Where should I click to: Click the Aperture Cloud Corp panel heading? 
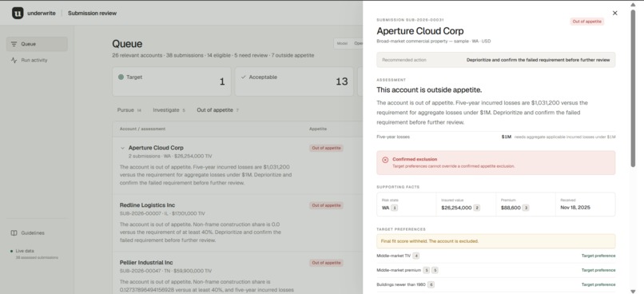tap(419, 31)
